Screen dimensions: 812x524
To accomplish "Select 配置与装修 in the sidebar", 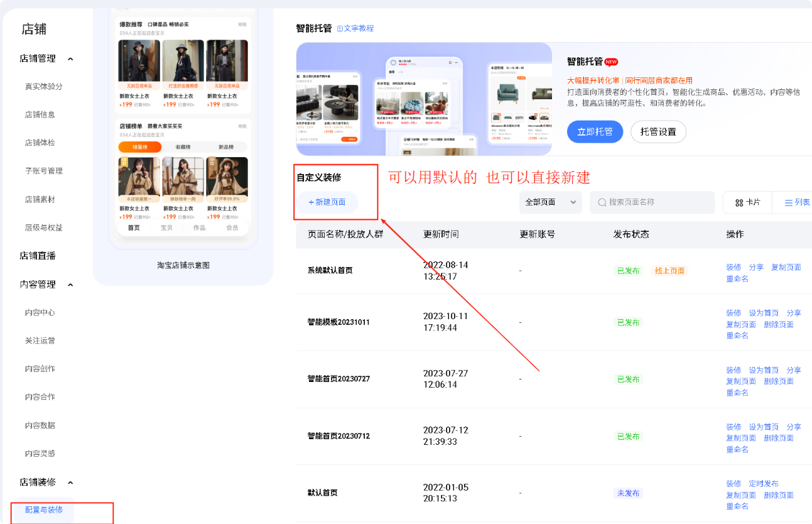I will click(x=44, y=510).
